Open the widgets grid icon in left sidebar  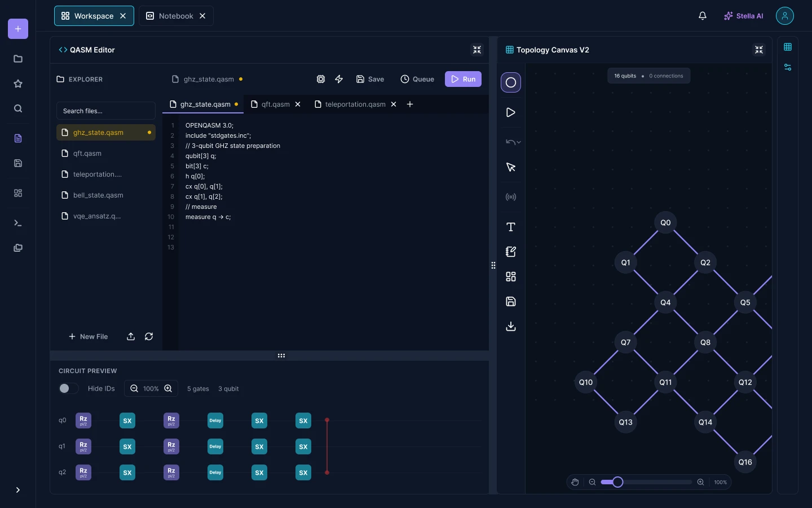(18, 193)
